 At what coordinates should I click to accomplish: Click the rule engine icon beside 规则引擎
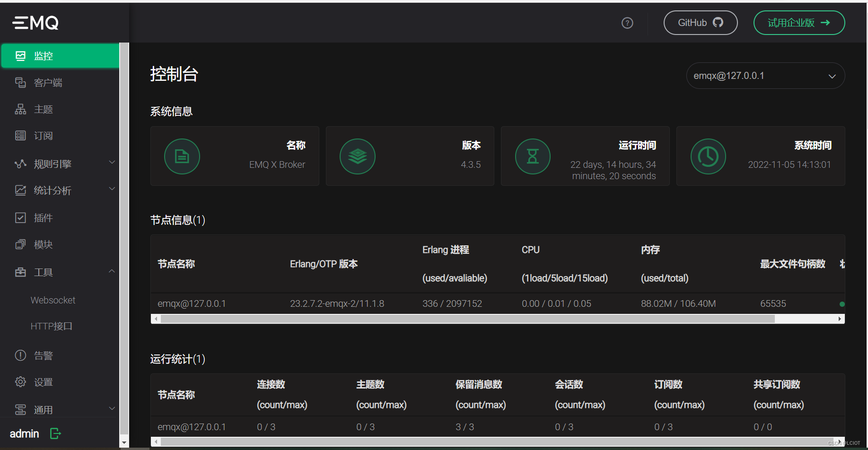click(x=20, y=164)
